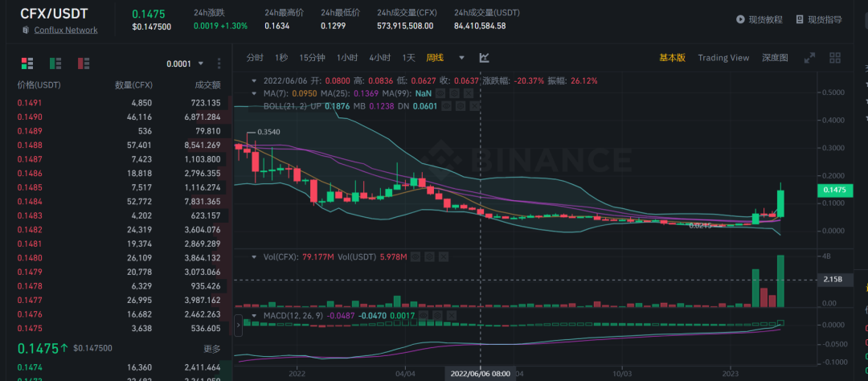Screen dimensions: 868x381
Task: Open 0.0001 price precision dropdown
Action: (186, 63)
